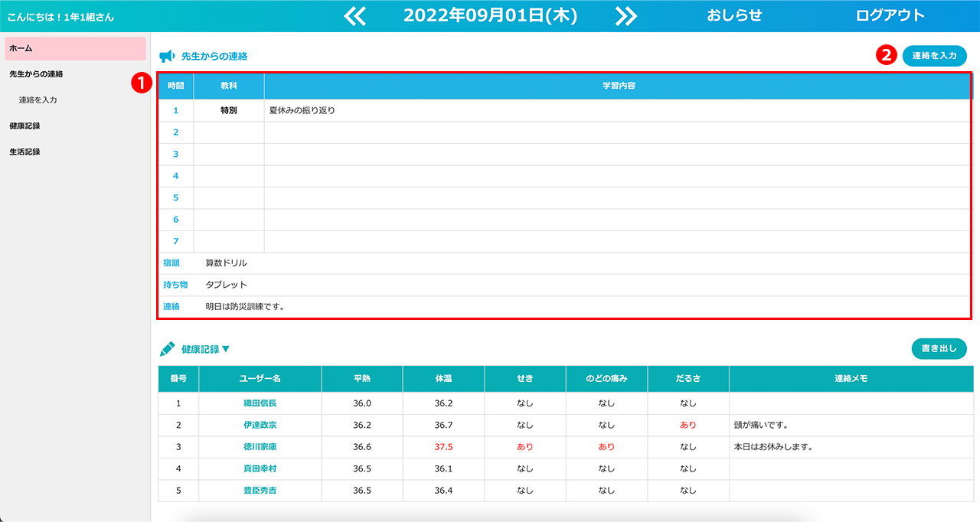Screen dimensions: 980x522
Task: Go to previous day with double-left arrow
Action: click(355, 16)
